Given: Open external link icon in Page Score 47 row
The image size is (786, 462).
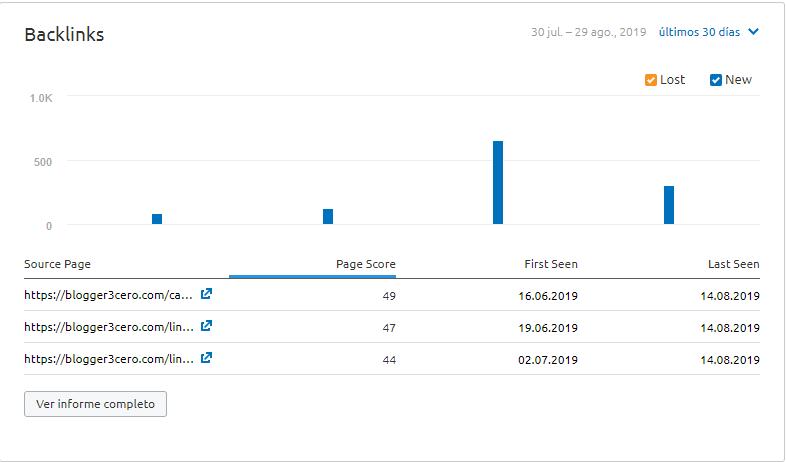Looking at the screenshot, I should pyautogui.click(x=206, y=326).
